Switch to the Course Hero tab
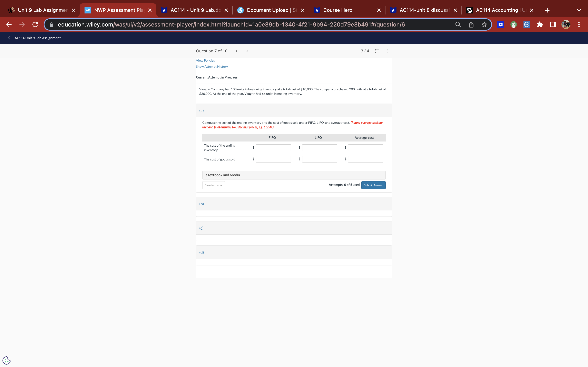The height and width of the screenshot is (367, 588). (x=337, y=10)
